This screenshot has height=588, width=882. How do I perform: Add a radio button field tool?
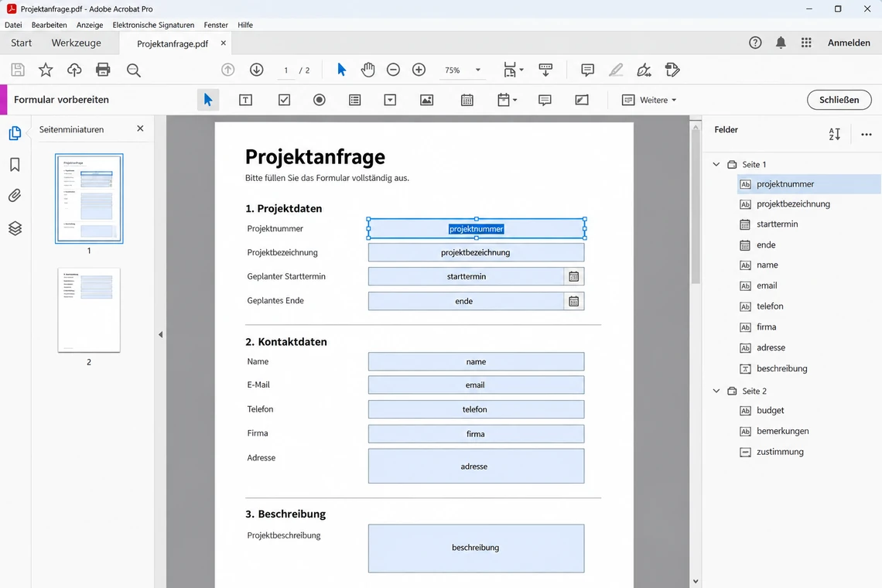[x=319, y=100]
